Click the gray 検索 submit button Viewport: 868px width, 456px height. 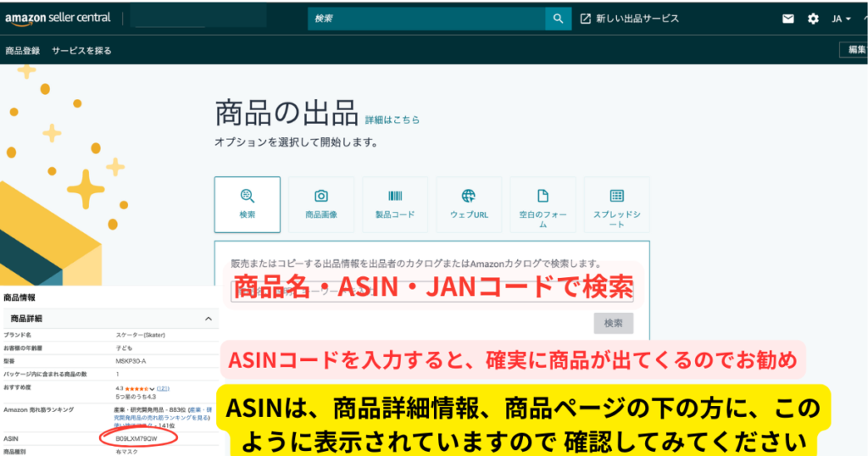[x=613, y=323]
